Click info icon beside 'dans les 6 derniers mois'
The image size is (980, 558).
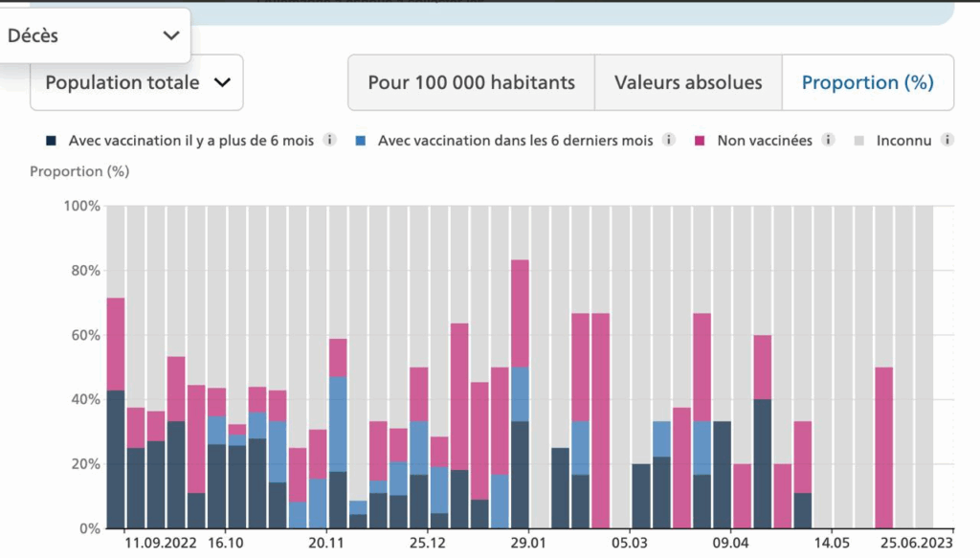(670, 141)
